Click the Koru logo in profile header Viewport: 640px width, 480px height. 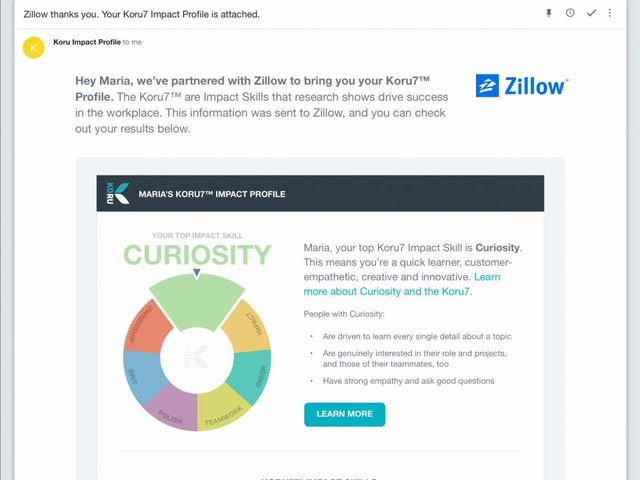pyautogui.click(x=118, y=193)
